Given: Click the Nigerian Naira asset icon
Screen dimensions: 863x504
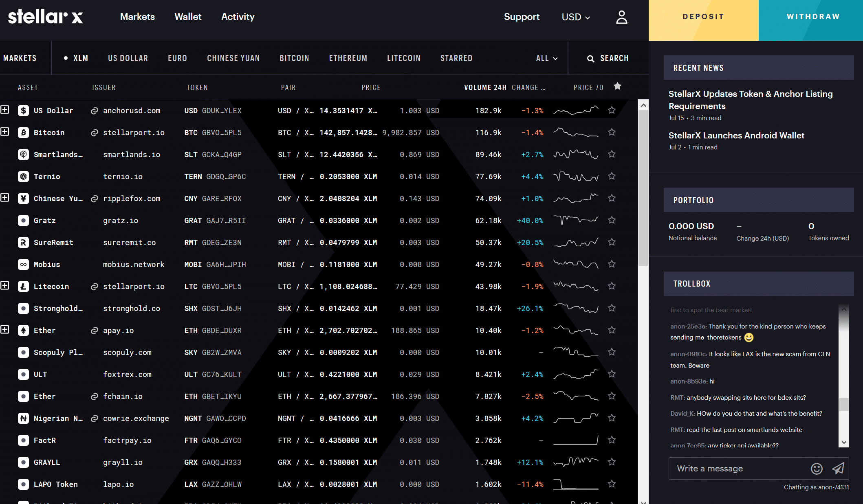Looking at the screenshot, I should (x=24, y=418).
